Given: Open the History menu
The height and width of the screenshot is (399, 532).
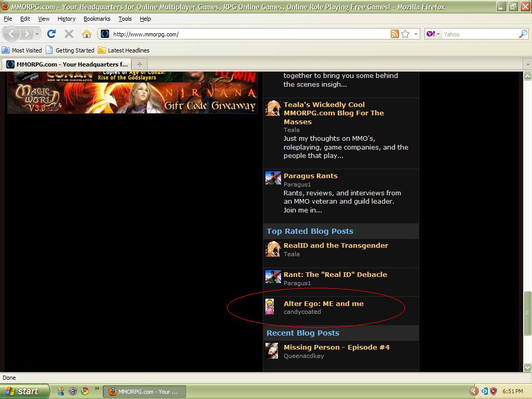Looking at the screenshot, I should [x=66, y=19].
